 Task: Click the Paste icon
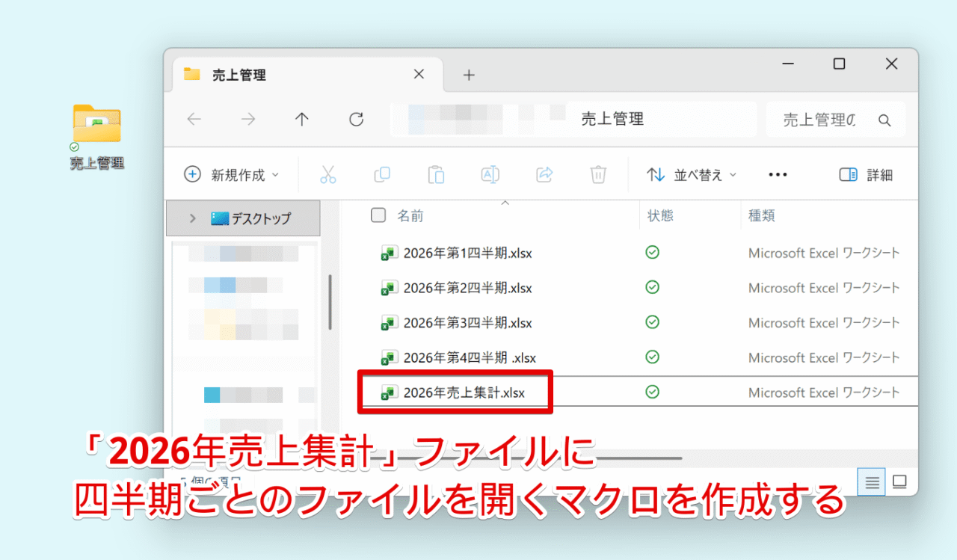coord(436,174)
